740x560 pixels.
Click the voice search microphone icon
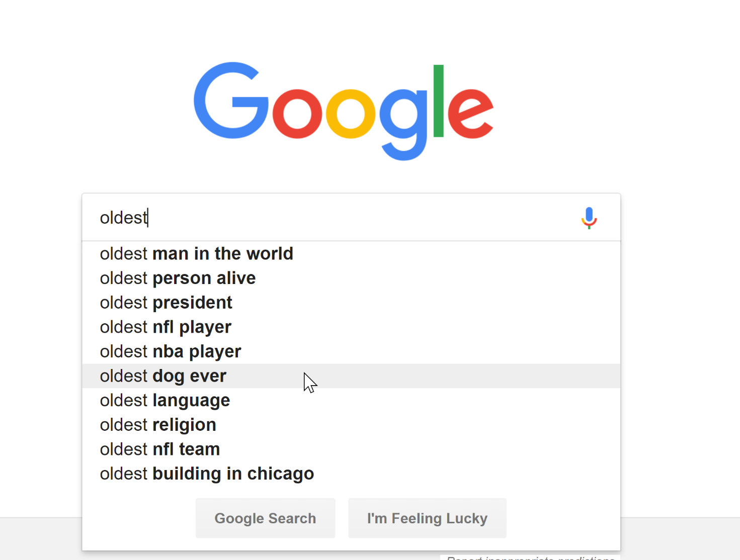click(x=589, y=218)
